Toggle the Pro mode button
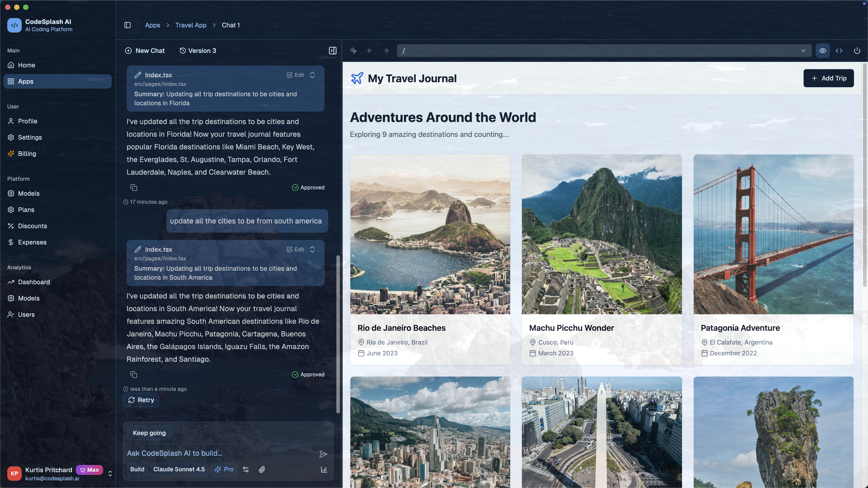The image size is (868, 488). pos(224,469)
